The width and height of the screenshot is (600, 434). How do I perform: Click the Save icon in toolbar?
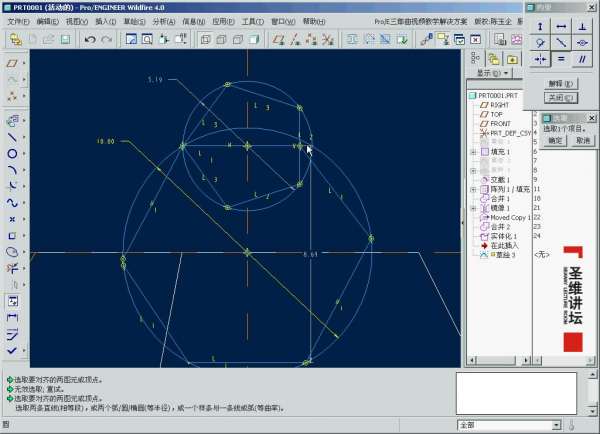click(65, 39)
